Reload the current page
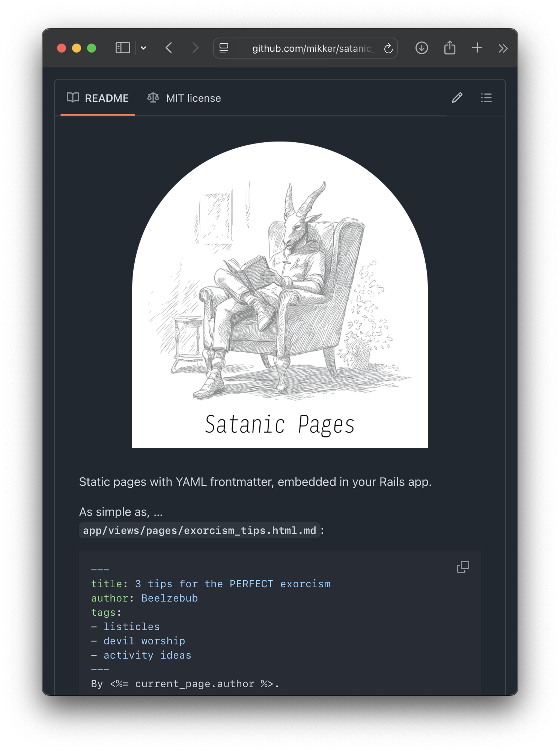The image size is (560, 751). coord(388,48)
